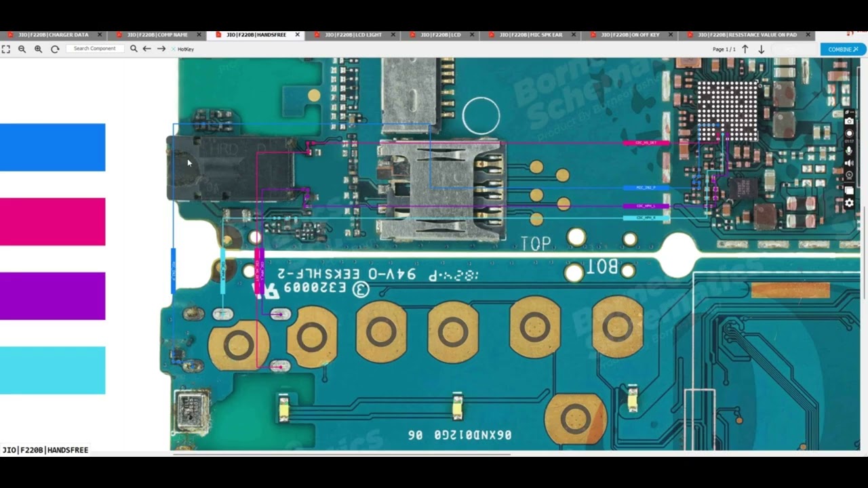The width and height of the screenshot is (868, 488).
Task: Close the LCD LIGHT tab
Action: 393,35
